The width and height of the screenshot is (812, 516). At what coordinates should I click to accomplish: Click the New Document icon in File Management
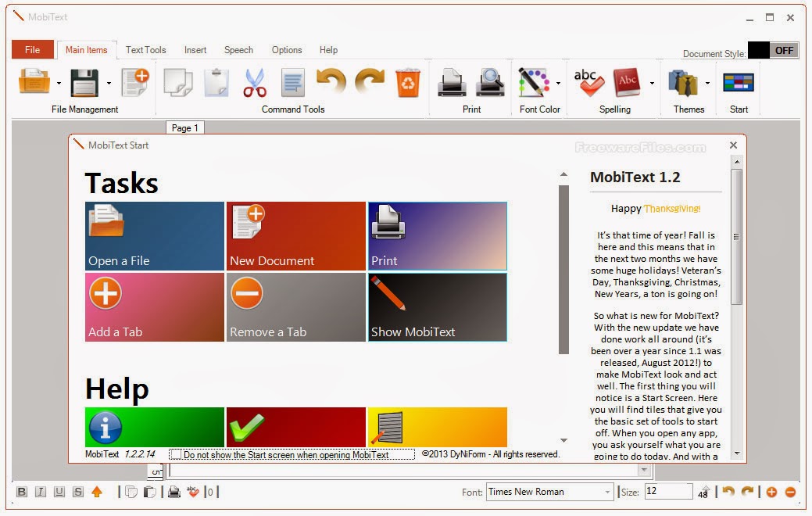pos(134,82)
